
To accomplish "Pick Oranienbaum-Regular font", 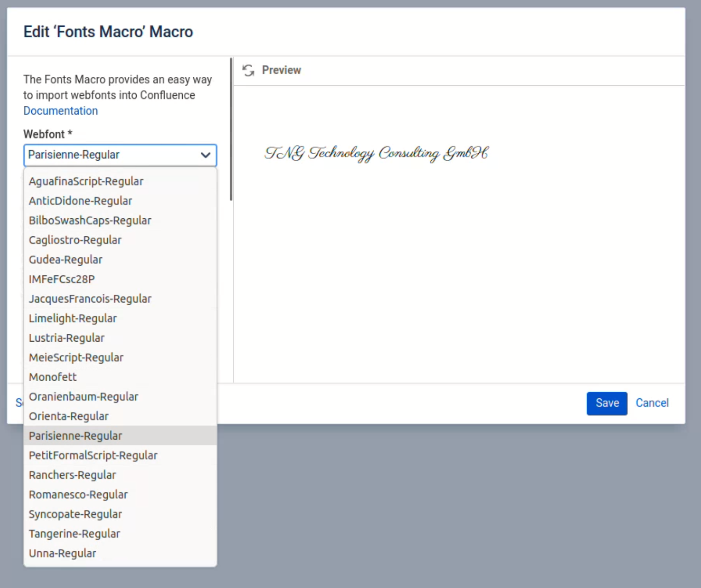I will (83, 396).
